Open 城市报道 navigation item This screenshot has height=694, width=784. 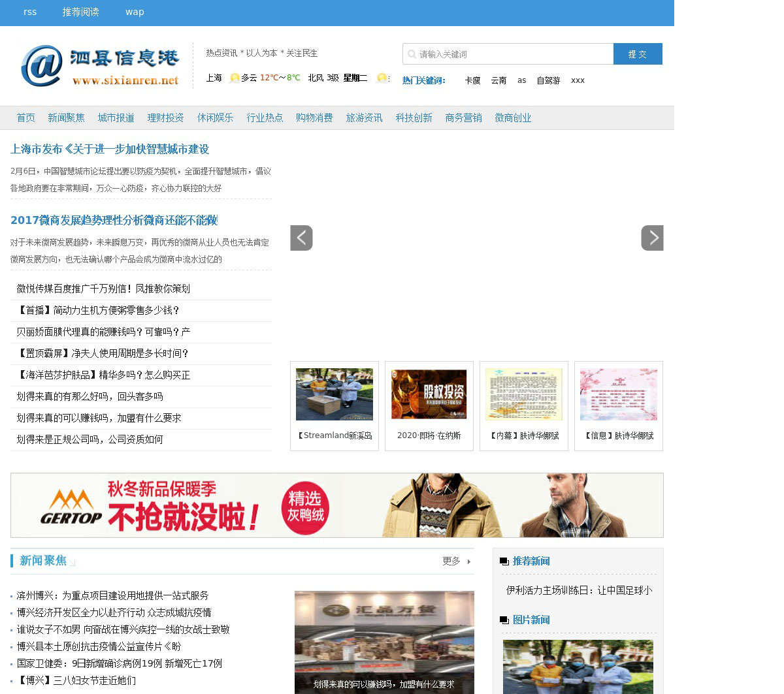pos(116,118)
